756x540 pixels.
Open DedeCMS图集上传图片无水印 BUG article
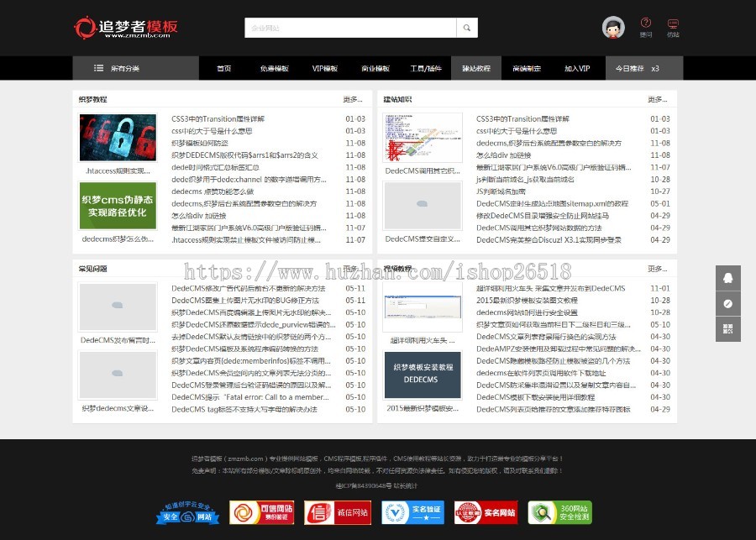245,301
